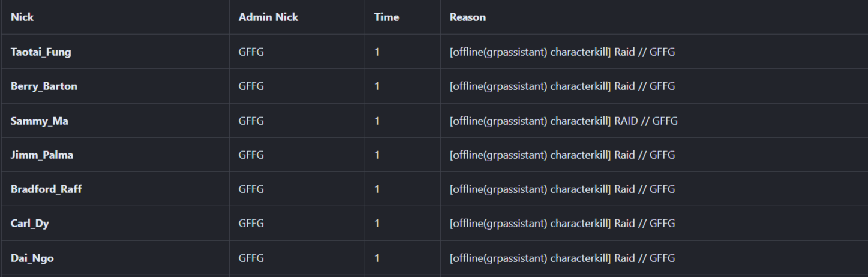
Task: Click the time value in Jimm_Palma row
Action: tap(377, 155)
